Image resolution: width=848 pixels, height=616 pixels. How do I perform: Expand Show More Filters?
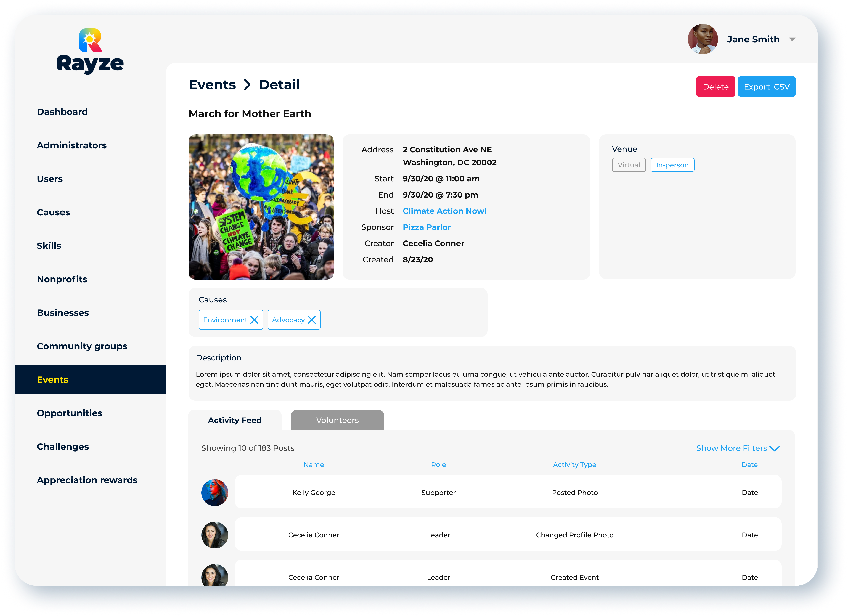(x=738, y=448)
